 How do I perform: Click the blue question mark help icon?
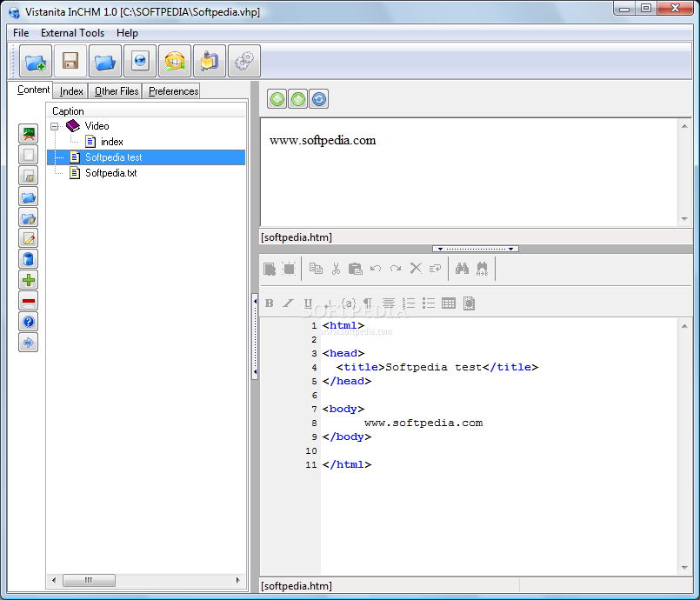click(x=28, y=322)
